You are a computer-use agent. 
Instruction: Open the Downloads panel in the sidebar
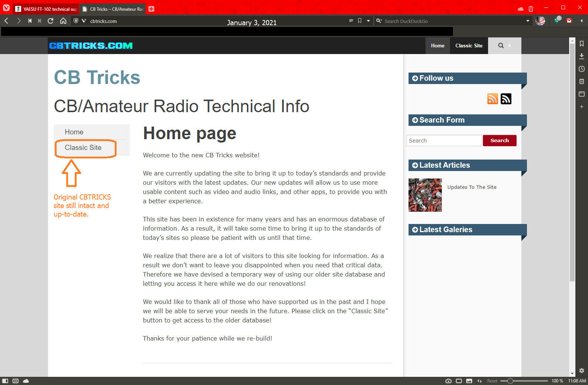[x=582, y=56]
